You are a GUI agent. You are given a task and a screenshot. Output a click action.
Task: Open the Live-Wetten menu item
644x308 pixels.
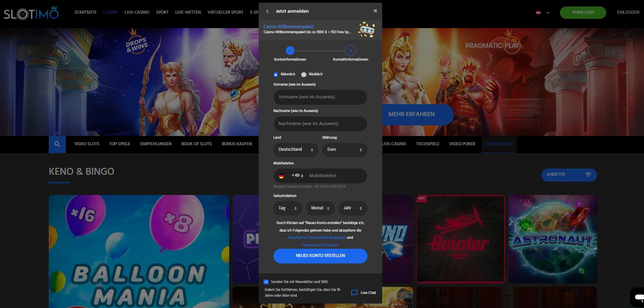coord(188,12)
